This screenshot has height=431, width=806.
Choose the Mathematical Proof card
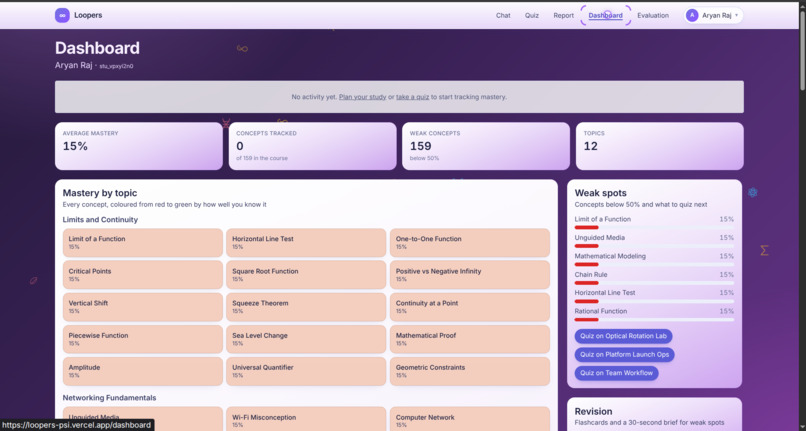click(x=470, y=339)
